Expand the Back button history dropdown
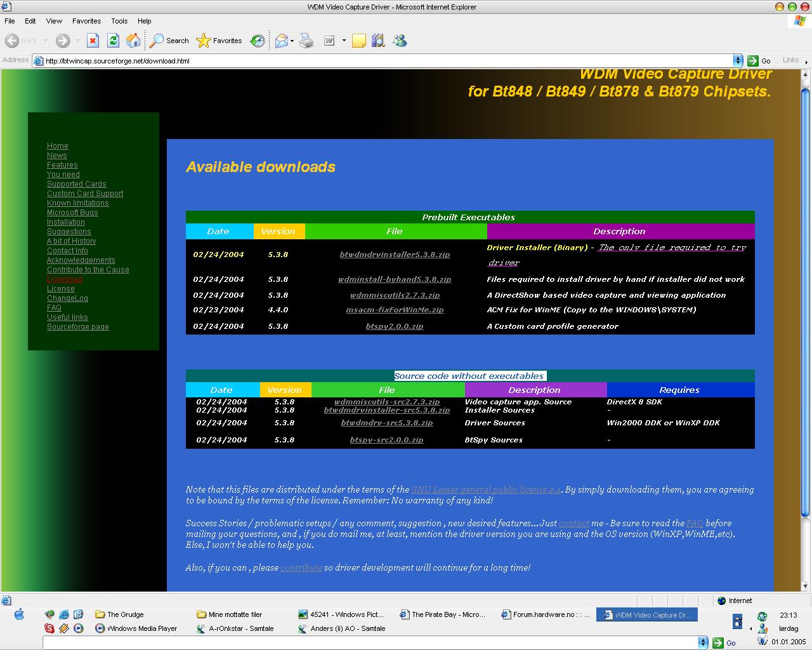The image size is (812, 650). click(x=45, y=41)
